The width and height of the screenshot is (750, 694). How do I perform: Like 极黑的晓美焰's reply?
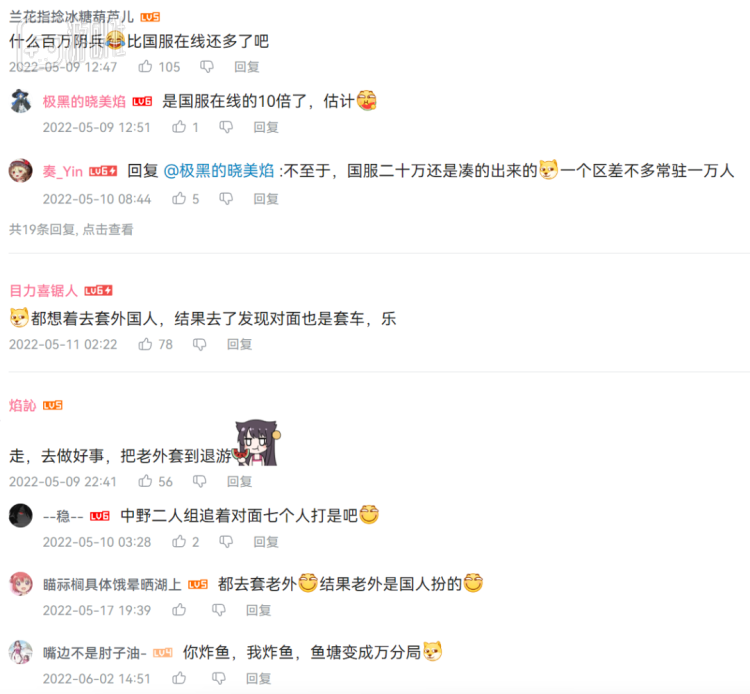pyautogui.click(x=179, y=127)
